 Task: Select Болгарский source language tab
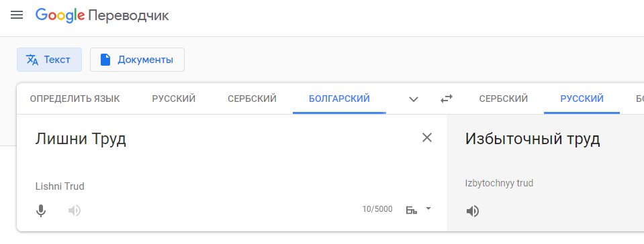(339, 99)
